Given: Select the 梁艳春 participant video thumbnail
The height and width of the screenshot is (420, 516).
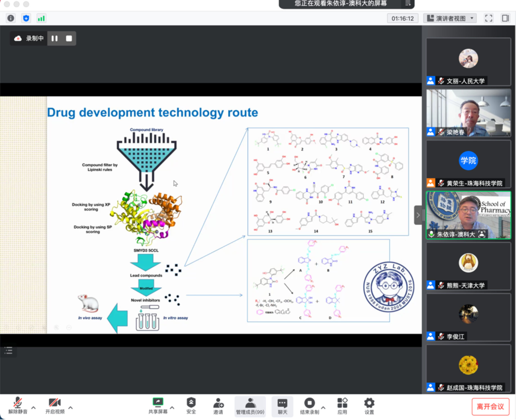Looking at the screenshot, I should tap(468, 113).
